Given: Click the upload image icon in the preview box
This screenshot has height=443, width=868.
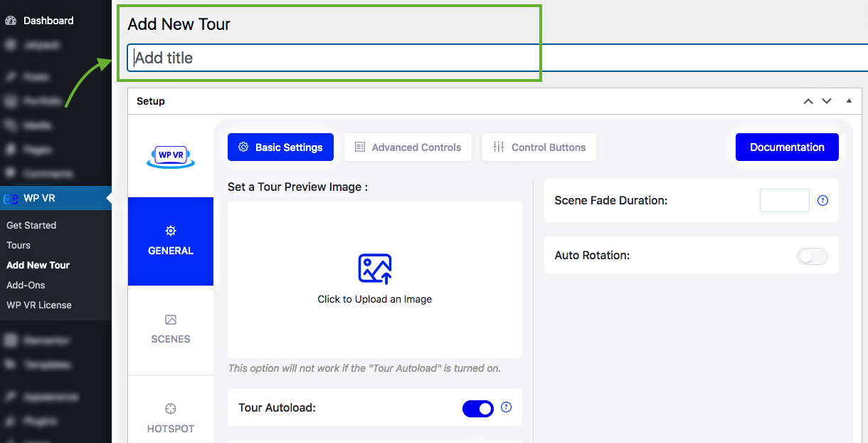Looking at the screenshot, I should point(375,269).
